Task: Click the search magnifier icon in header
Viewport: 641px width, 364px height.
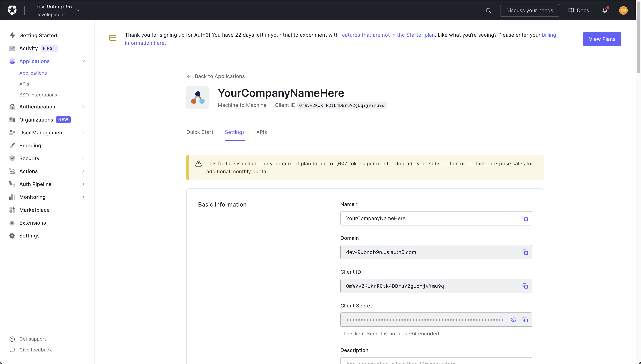Action: [488, 10]
